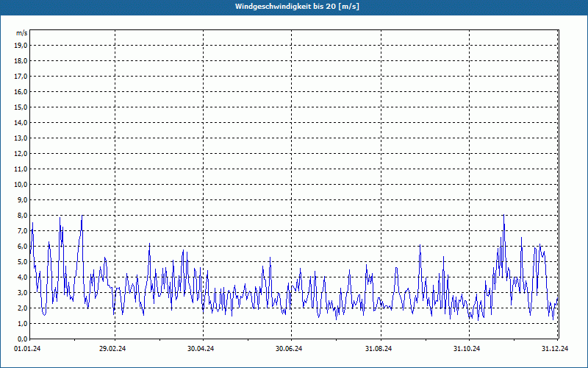Select the '0,0' axis value
Screen dimensions: 588x368
23,339
